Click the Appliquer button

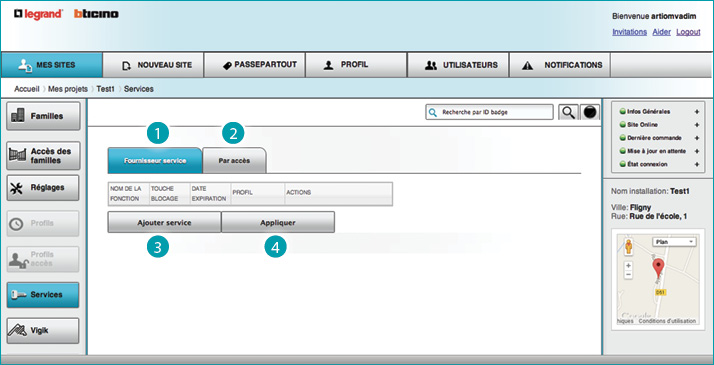tap(278, 223)
